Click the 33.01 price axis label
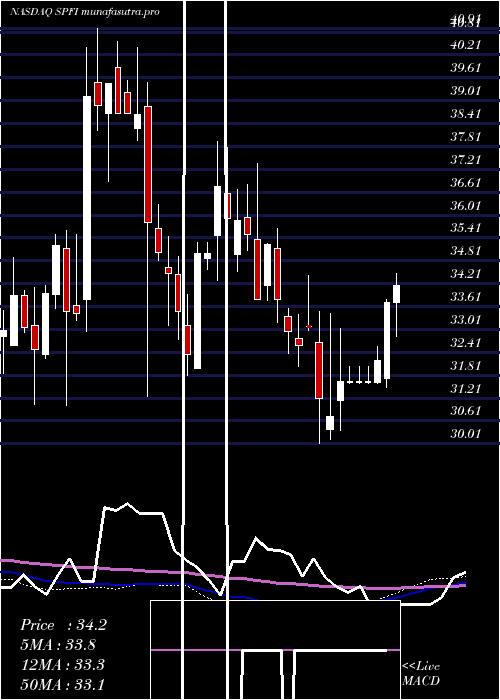The image size is (500, 700). pyautogui.click(x=465, y=320)
